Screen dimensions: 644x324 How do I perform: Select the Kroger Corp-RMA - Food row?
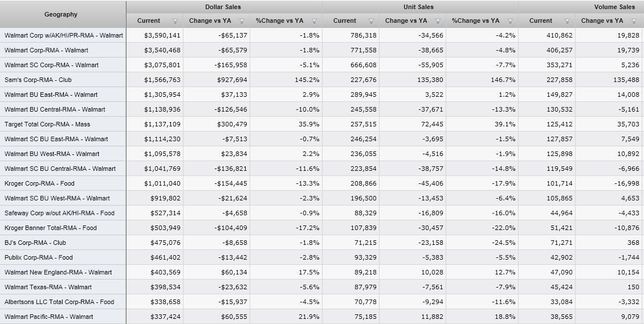(39, 183)
